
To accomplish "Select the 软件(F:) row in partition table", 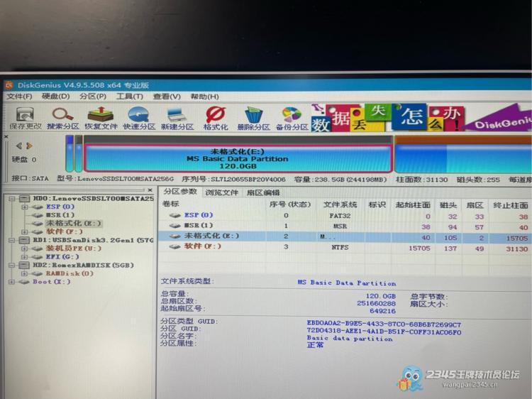I will [203, 247].
